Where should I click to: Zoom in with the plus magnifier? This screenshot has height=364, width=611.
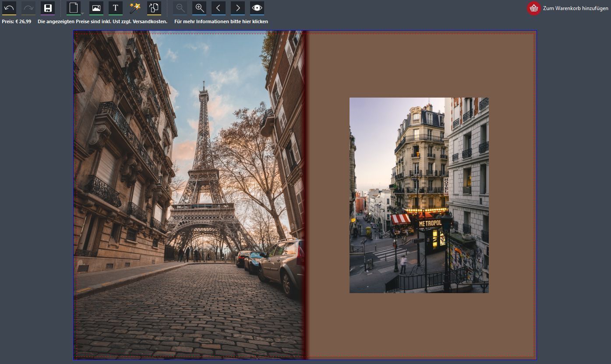pos(199,8)
